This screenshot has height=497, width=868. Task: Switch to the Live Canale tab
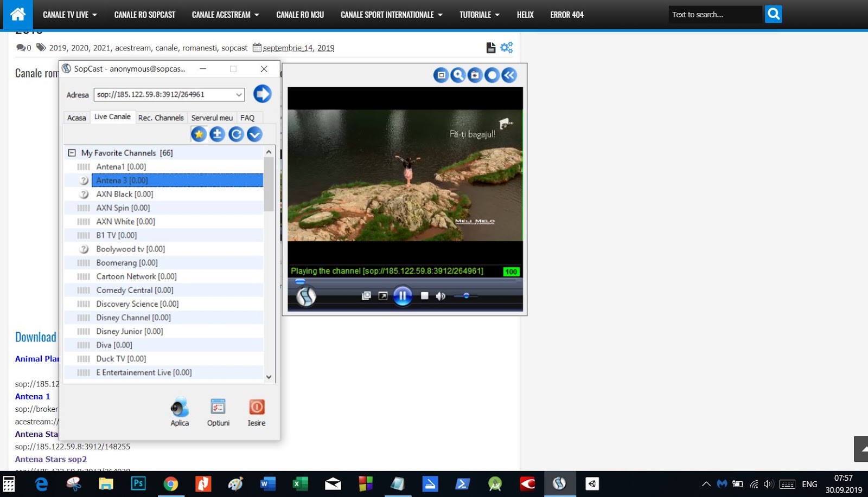(112, 117)
